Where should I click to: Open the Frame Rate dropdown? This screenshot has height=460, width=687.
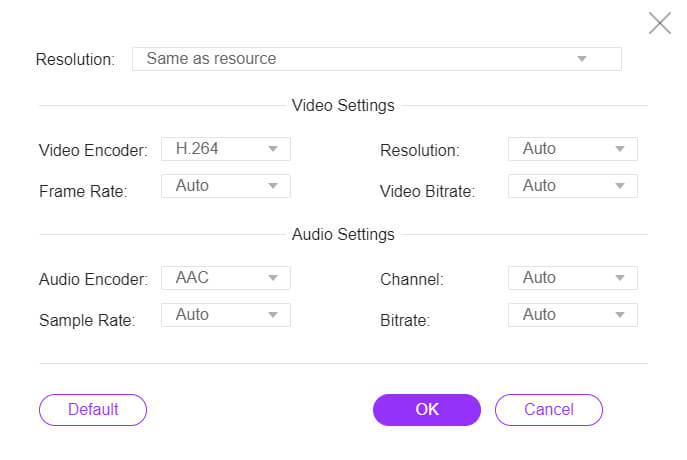[226, 186]
